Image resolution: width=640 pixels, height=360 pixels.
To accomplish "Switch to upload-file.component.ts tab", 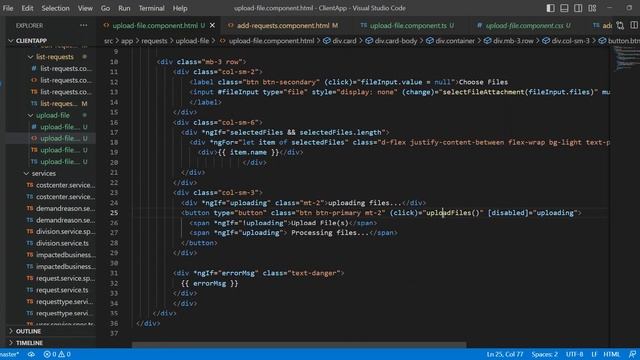I will click(x=407, y=25).
